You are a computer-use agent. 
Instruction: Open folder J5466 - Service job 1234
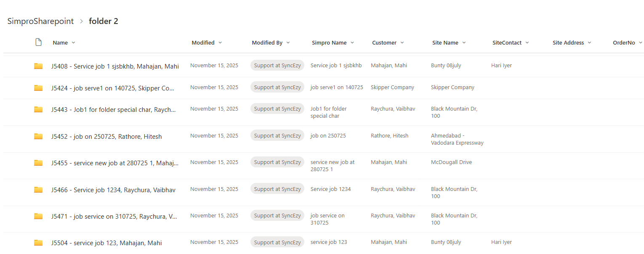tap(113, 190)
